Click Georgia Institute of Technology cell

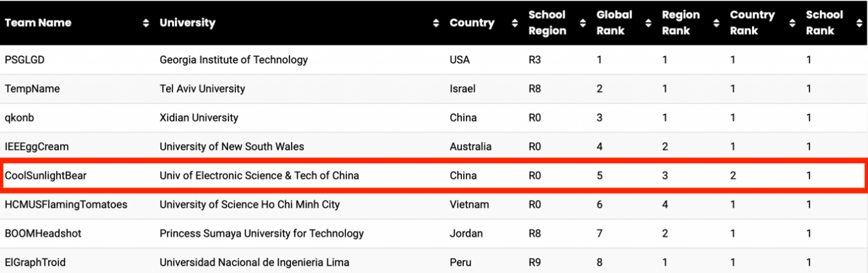pos(233,60)
